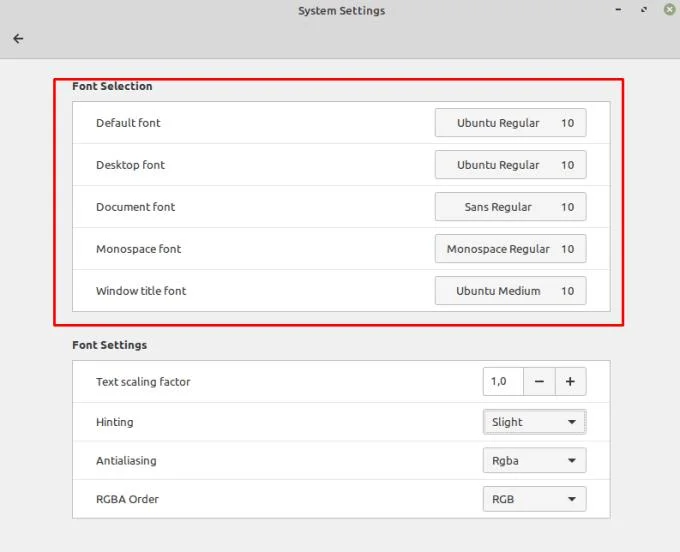The height and width of the screenshot is (552, 680).
Task: Click the Antialiasing label
Action: point(126,461)
